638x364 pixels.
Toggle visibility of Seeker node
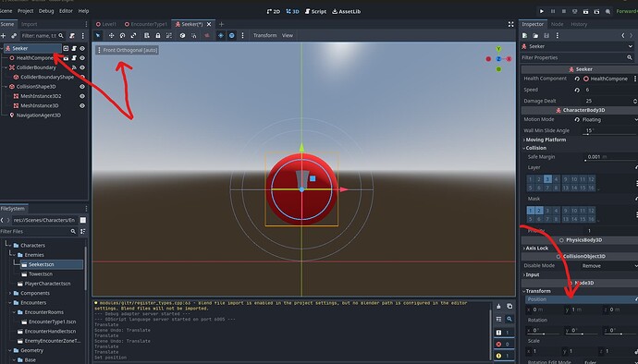pyautogui.click(x=82, y=48)
